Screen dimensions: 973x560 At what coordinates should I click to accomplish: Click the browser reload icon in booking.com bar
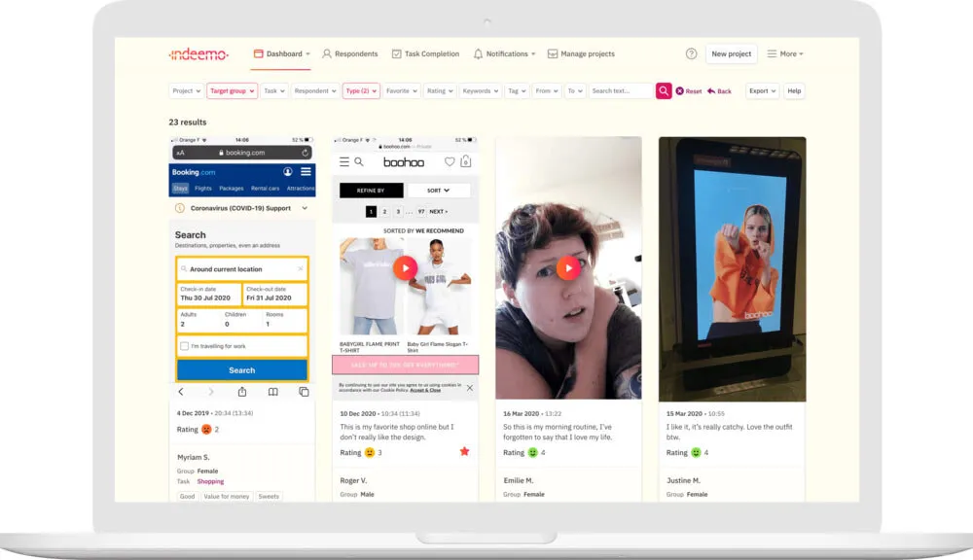point(305,153)
